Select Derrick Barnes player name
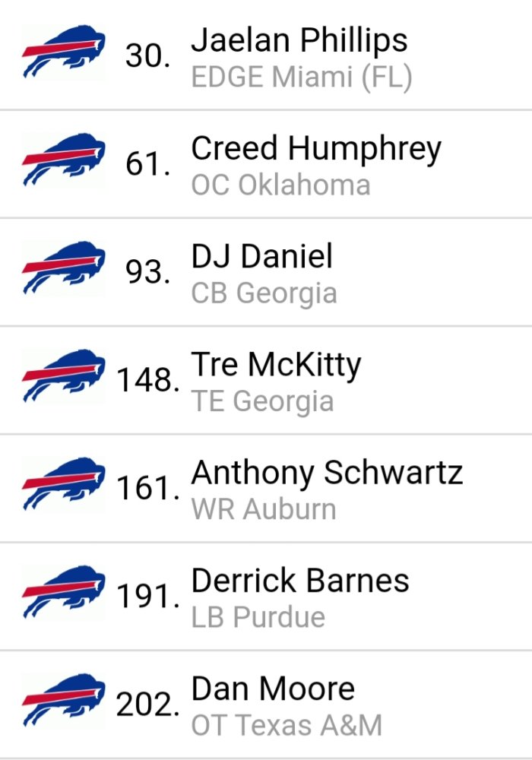This screenshot has width=532, height=760. (300, 580)
